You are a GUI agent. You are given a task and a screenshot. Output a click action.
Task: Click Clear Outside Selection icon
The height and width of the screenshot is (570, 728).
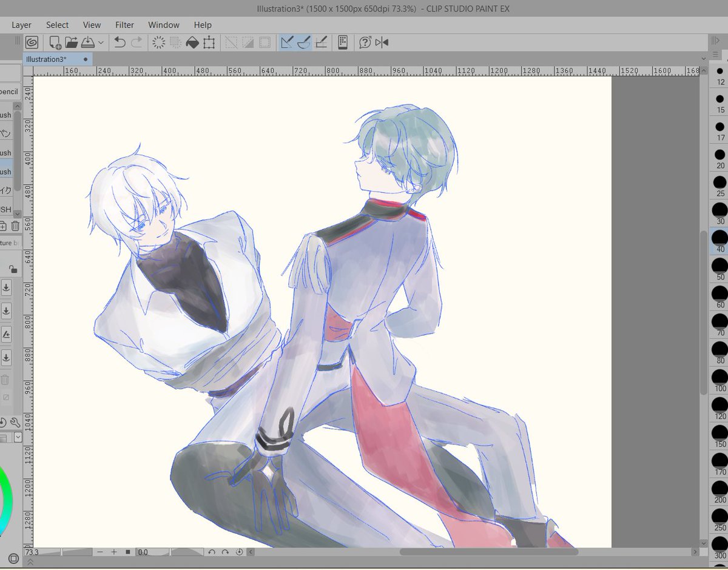coord(176,42)
